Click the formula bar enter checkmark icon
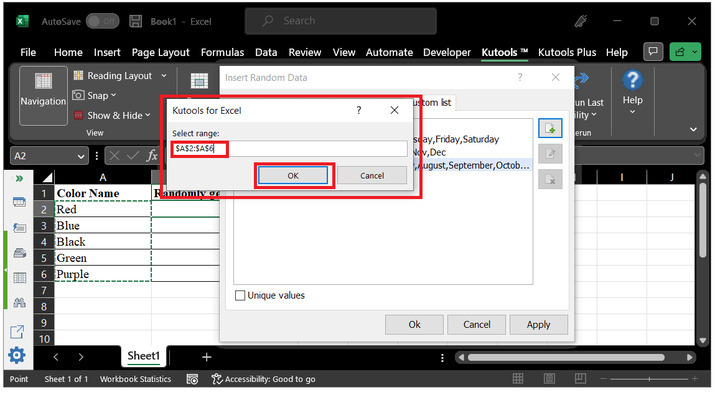715x395 pixels. (133, 156)
